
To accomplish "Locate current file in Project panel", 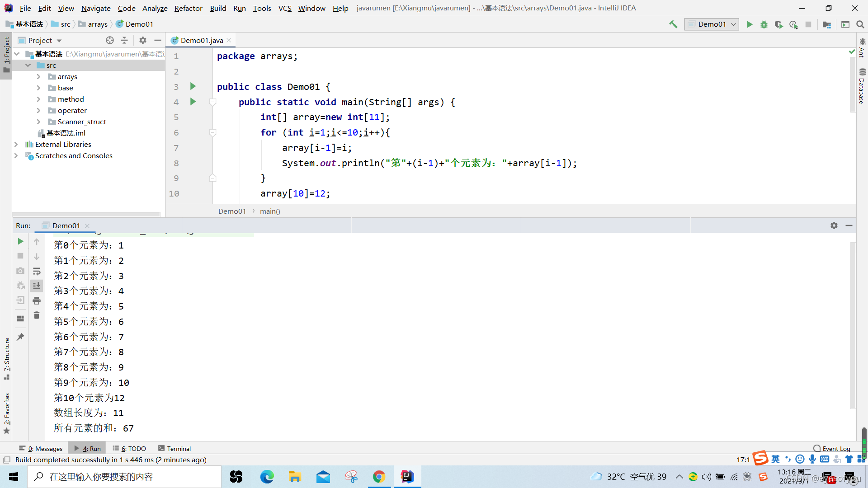I will tap(110, 40).
